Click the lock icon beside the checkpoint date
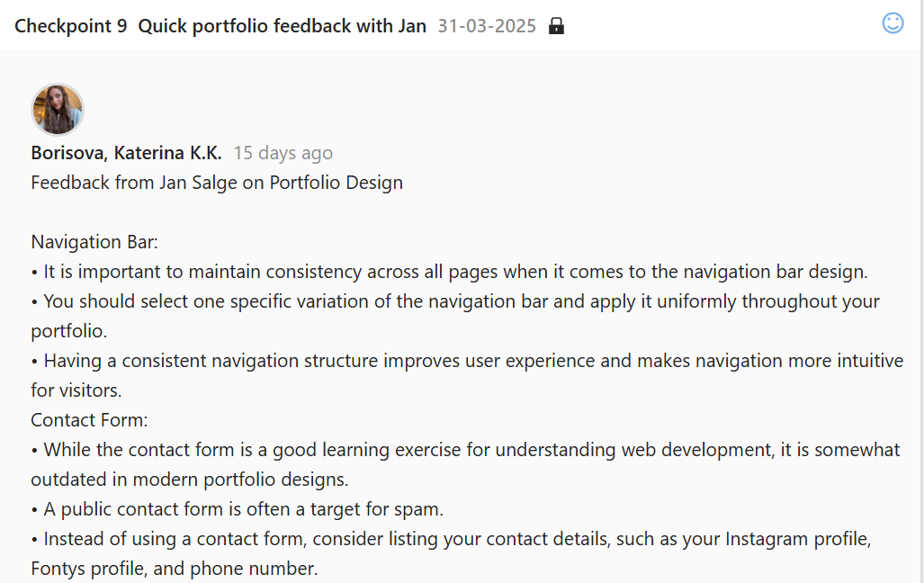The height and width of the screenshot is (583, 924). (x=556, y=25)
